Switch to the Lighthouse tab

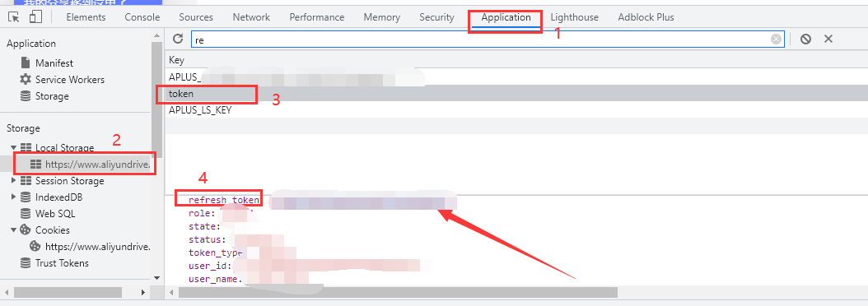tap(574, 17)
